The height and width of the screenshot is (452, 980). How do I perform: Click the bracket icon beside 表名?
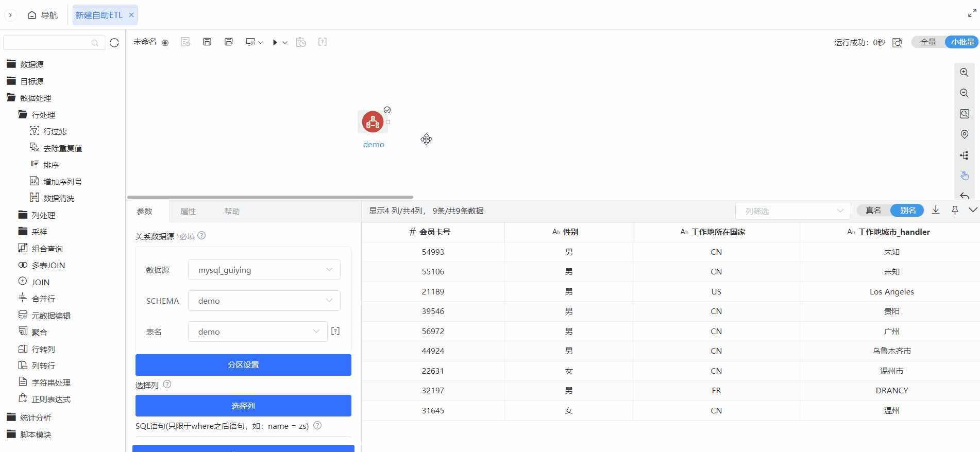point(335,331)
